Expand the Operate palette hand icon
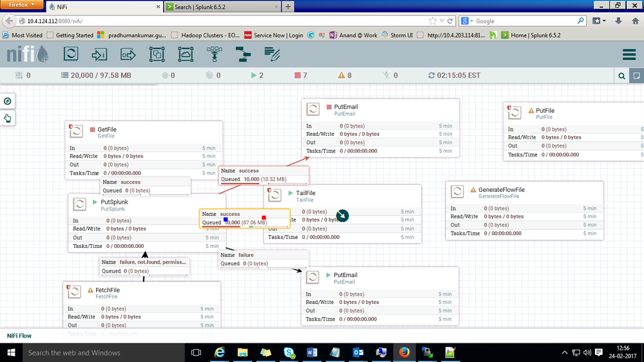644x362 pixels. coord(7,119)
